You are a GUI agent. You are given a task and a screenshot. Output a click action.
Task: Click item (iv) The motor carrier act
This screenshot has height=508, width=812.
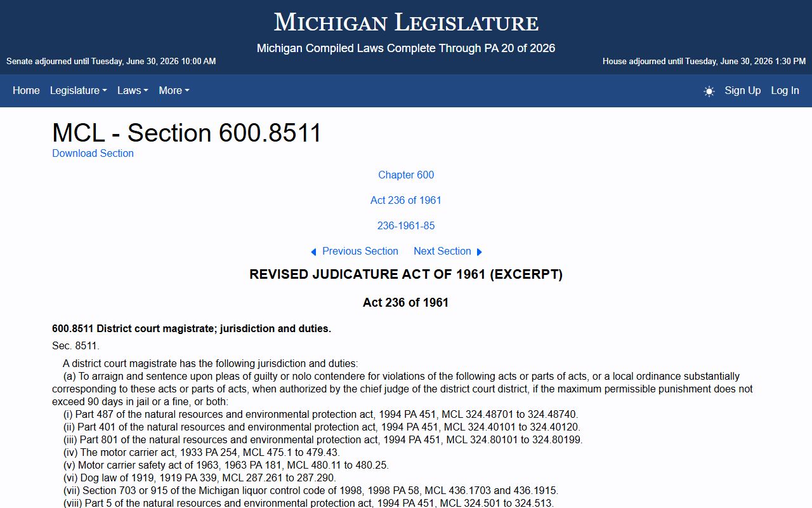[202, 452]
